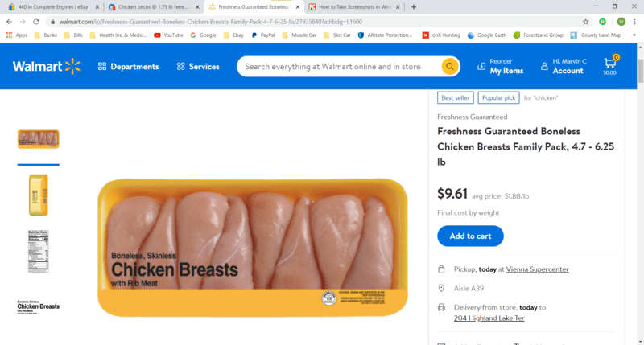Open the Account profile icon
Viewport: 644px width, 345px height.
pyautogui.click(x=544, y=66)
